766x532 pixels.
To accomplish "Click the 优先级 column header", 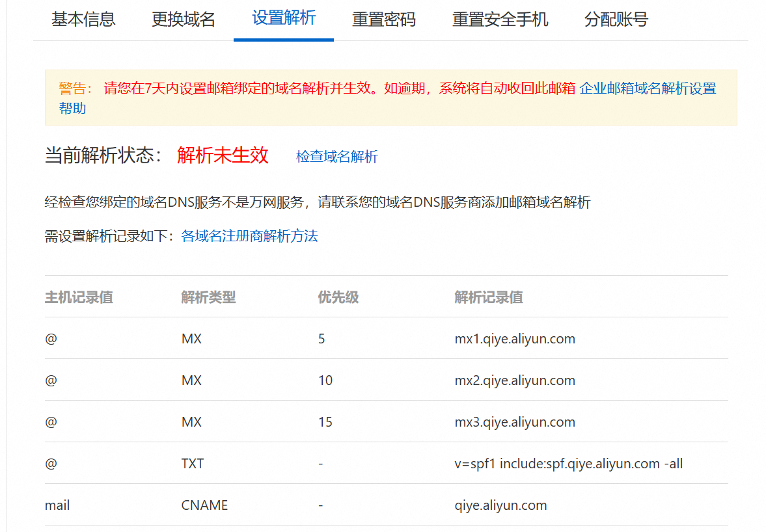I will point(338,297).
